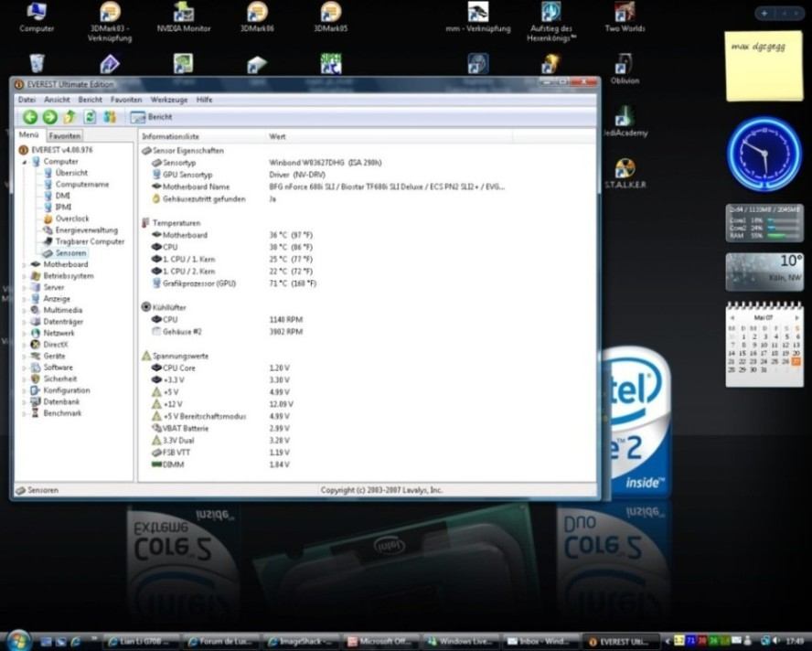Select EVEREST v4.00.976 root node
The width and height of the screenshot is (812, 651).
pos(62,150)
